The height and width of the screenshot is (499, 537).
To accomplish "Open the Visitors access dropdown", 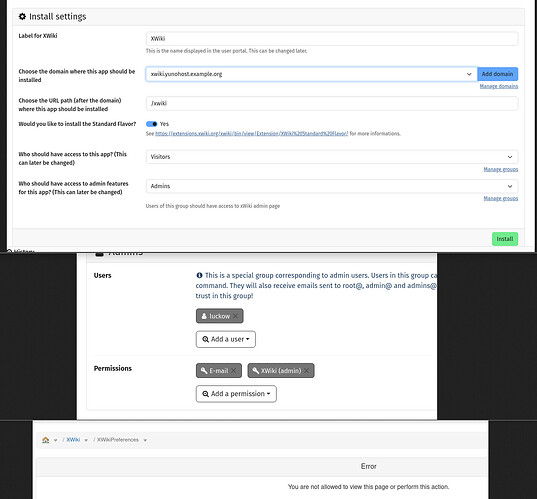I will click(332, 157).
